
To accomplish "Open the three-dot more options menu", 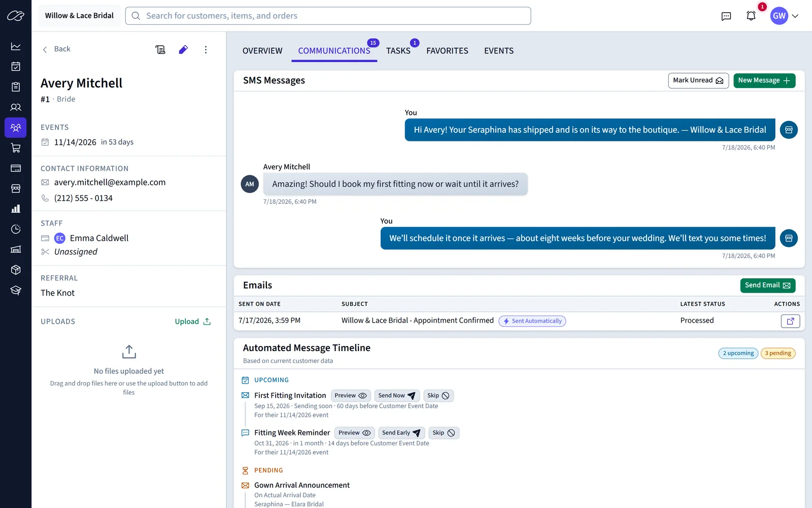I will pyautogui.click(x=206, y=49).
